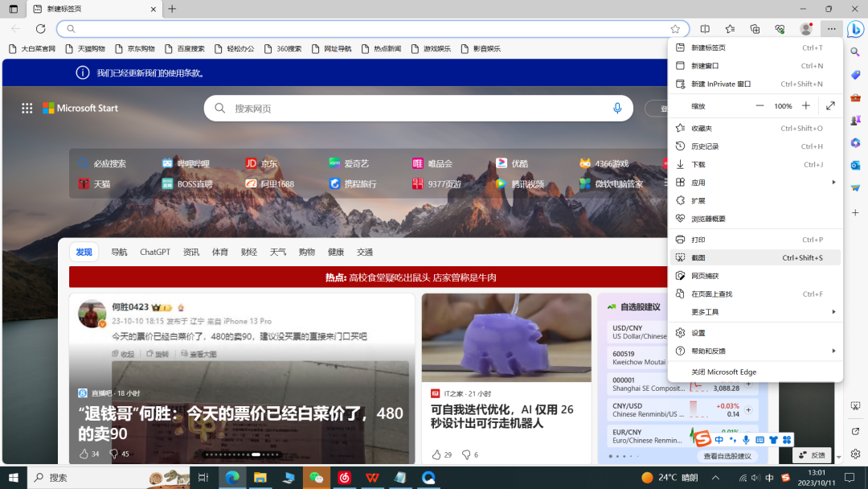Open a new tab with plus button
Image resolution: width=868 pixels, height=489 pixels.
tap(172, 9)
